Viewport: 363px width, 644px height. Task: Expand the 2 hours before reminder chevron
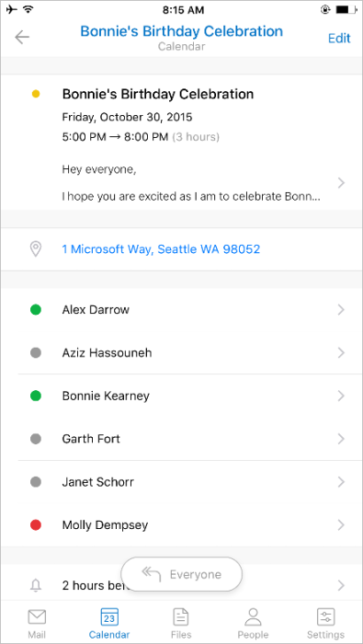[x=340, y=585]
